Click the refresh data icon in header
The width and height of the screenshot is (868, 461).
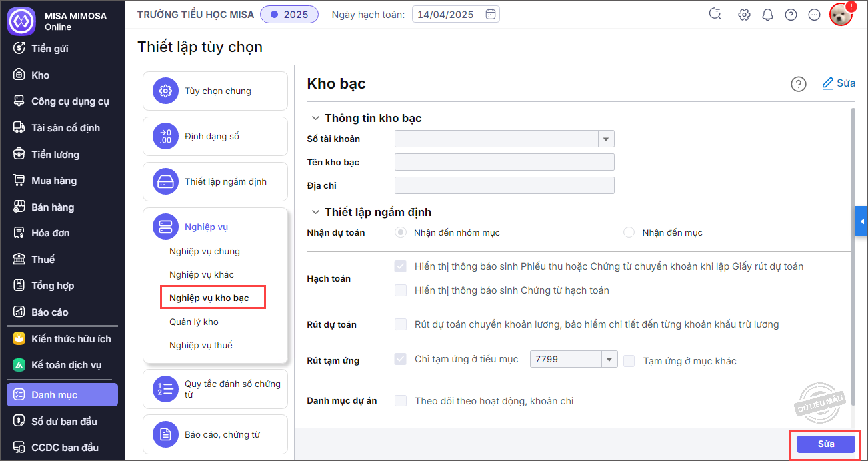[715, 14]
